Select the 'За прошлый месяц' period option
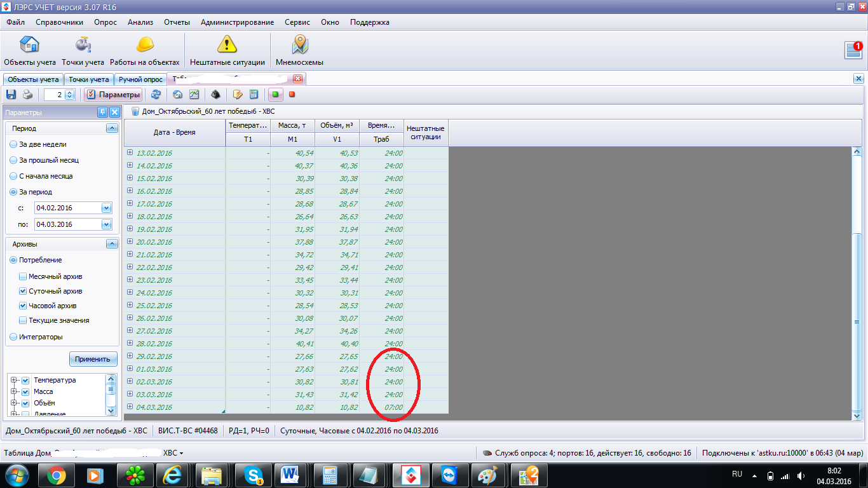 coord(14,160)
